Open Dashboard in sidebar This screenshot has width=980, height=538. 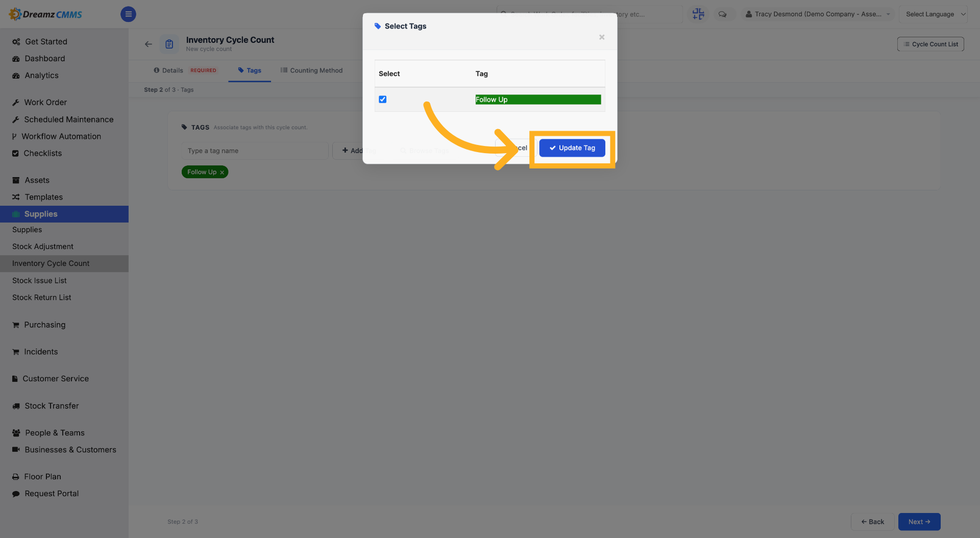click(x=45, y=59)
